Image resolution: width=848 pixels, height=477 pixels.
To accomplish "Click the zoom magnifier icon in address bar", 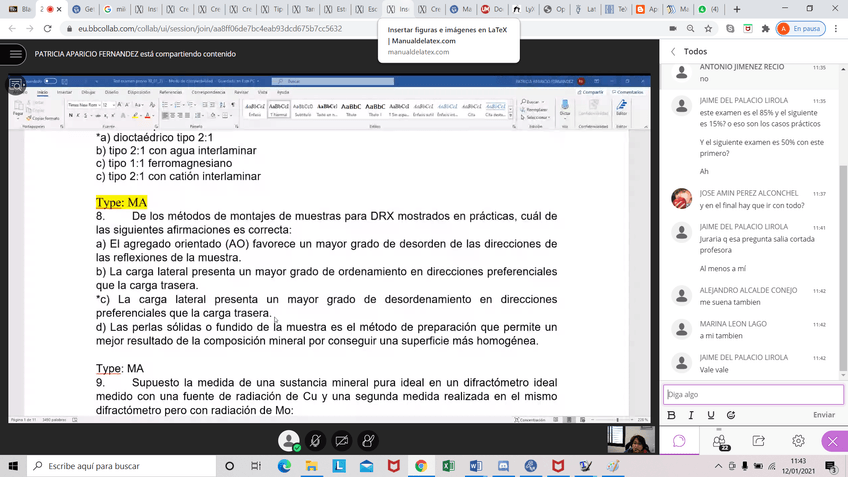I will coord(691,29).
